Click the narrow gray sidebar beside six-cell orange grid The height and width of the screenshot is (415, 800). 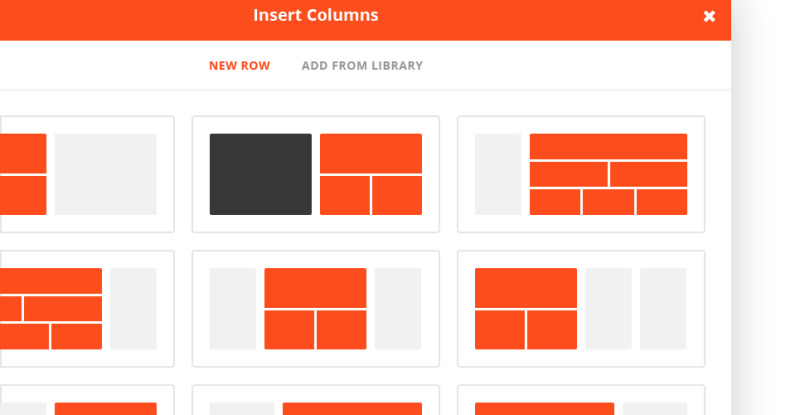[x=498, y=174]
